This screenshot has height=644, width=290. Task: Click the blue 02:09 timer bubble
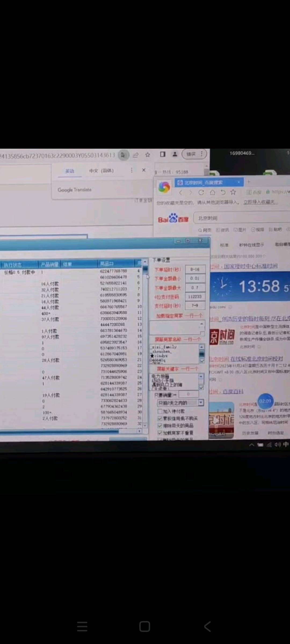265,401
